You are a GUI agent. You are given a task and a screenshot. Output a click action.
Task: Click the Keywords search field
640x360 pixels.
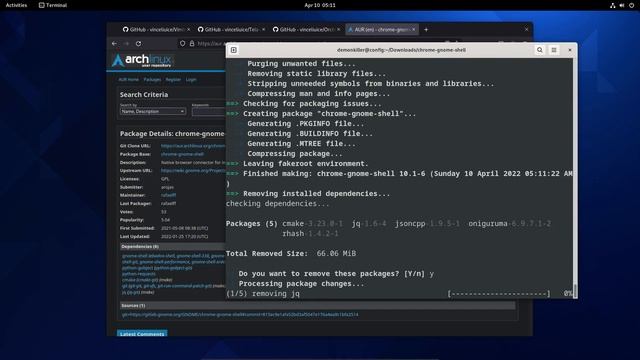point(209,111)
